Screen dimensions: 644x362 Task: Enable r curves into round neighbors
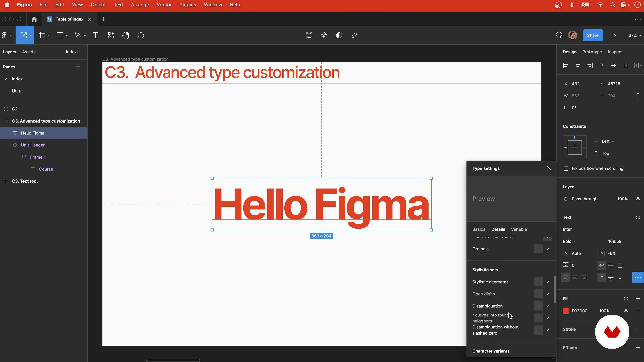[548, 318]
